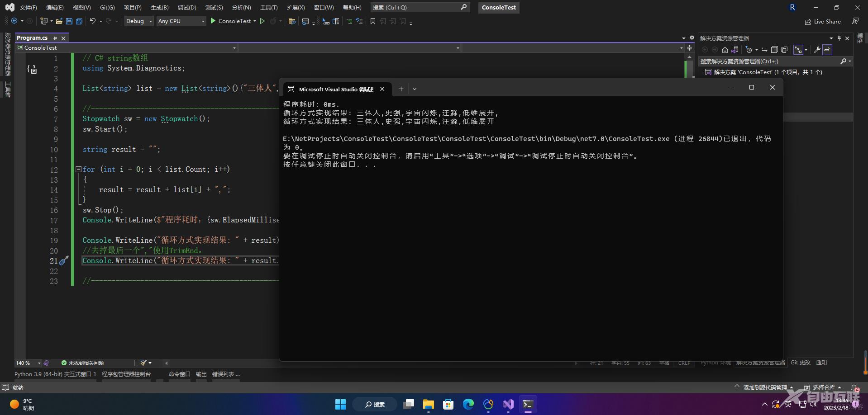Start without debugging using the hollow play icon
The width and height of the screenshot is (868, 415).
(x=262, y=21)
